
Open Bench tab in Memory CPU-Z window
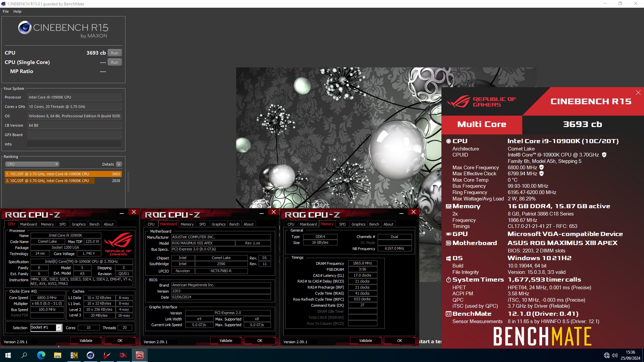tap(374, 224)
